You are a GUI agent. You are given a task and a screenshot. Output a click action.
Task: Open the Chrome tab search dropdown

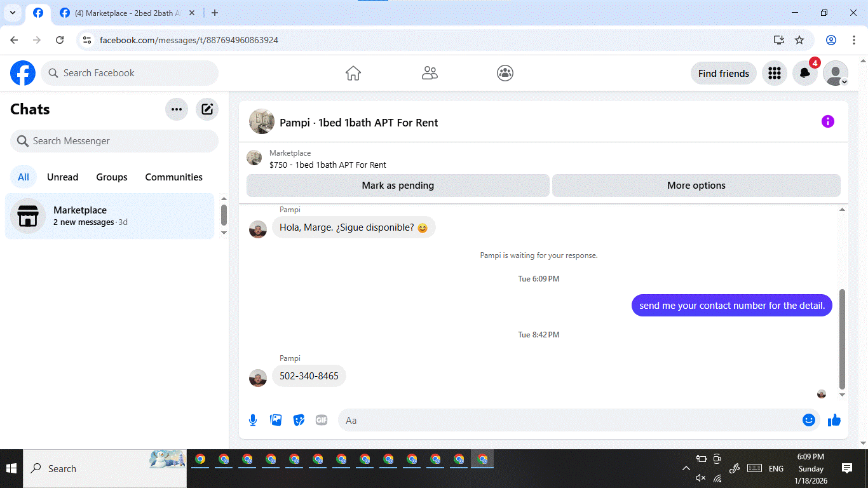tap(12, 13)
